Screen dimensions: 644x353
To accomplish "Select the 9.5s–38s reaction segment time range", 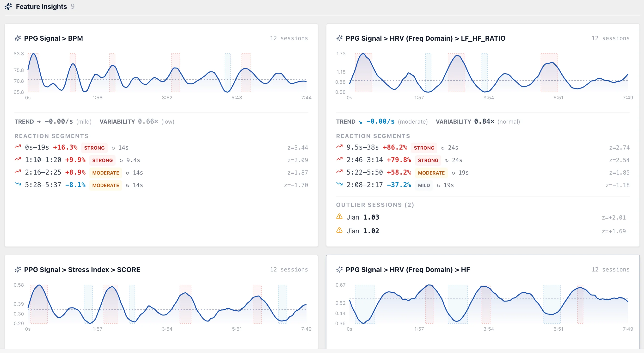I will click(362, 147).
